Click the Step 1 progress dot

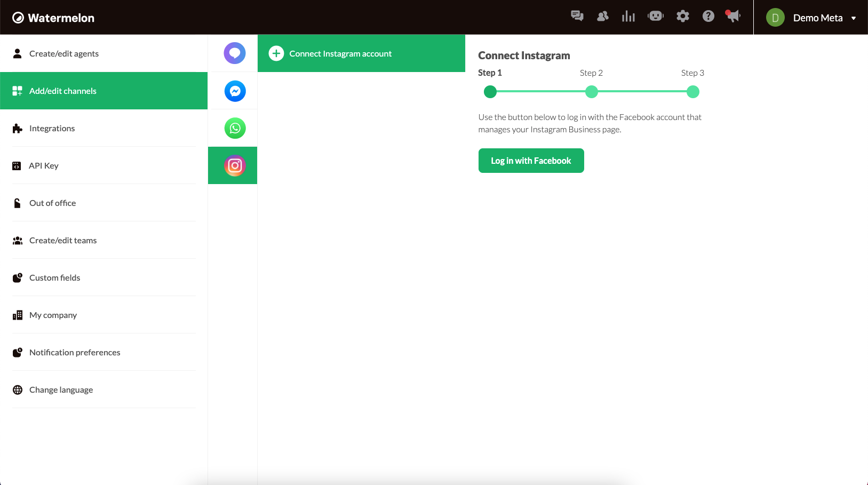click(x=490, y=92)
